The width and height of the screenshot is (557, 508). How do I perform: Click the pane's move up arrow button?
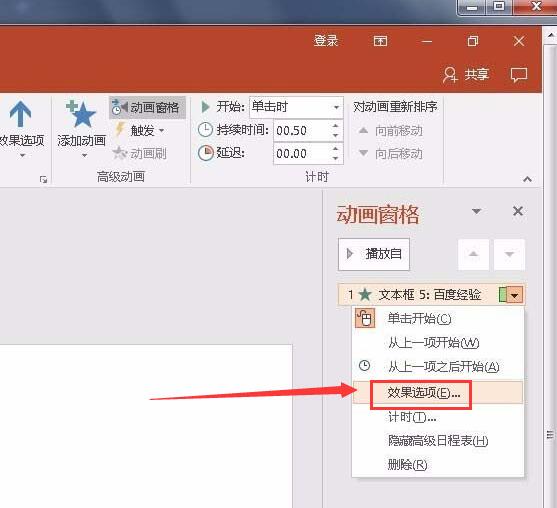473,254
